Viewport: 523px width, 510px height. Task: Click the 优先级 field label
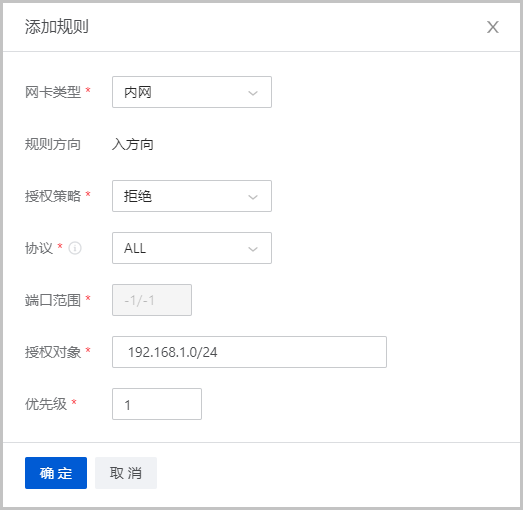pyautogui.click(x=46, y=404)
